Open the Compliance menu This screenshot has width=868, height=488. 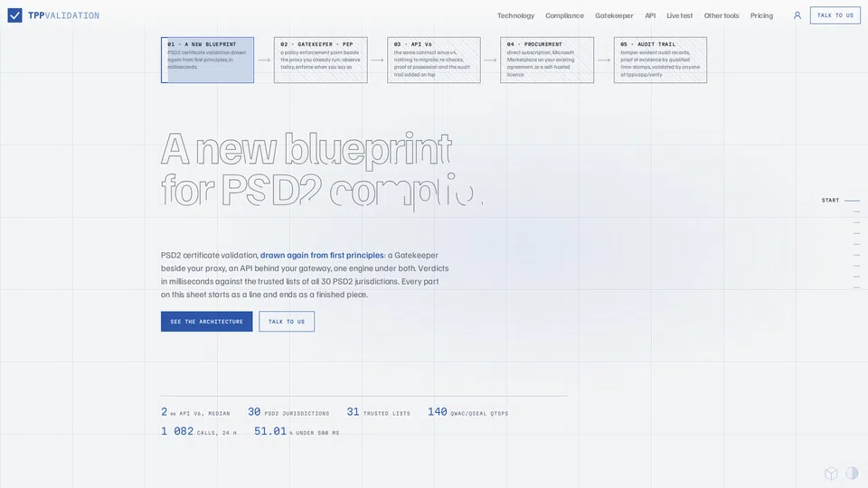[x=564, y=15]
